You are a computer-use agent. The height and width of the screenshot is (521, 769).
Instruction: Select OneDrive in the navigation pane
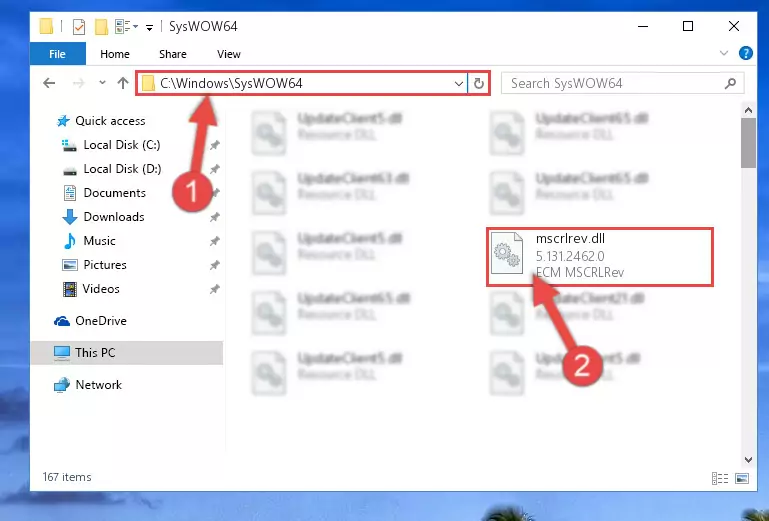(90, 321)
